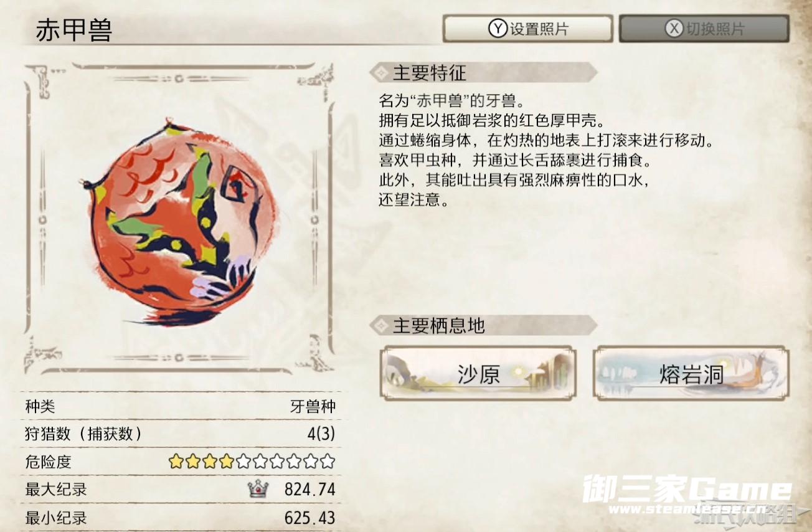Activate the 切换照片 button
The height and width of the screenshot is (532, 812).
coord(704,29)
